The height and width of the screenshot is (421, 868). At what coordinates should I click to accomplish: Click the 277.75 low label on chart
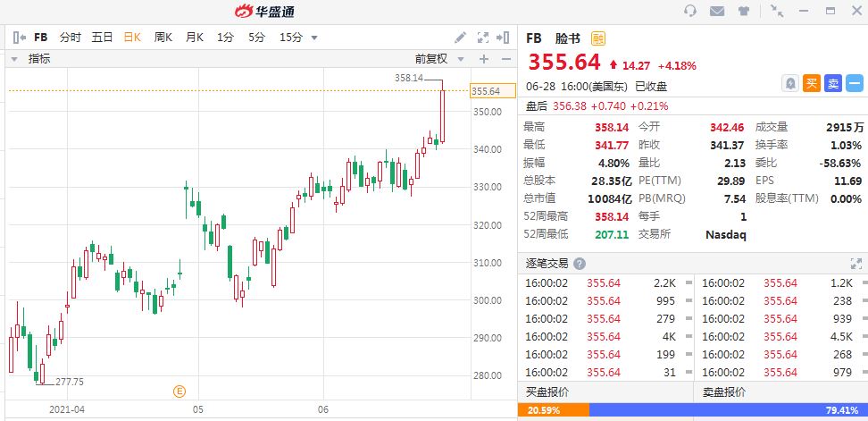70,382
